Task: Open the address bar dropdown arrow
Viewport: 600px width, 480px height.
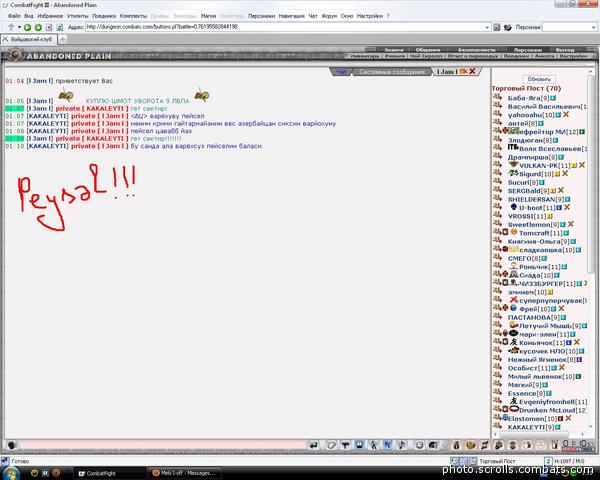Action: pyautogui.click(x=487, y=27)
